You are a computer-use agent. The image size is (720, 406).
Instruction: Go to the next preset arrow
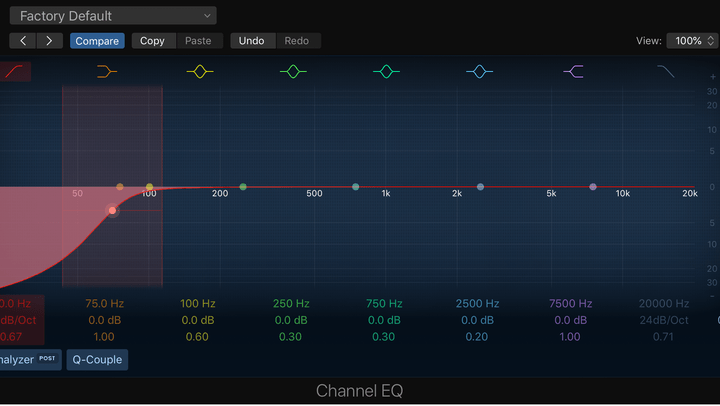(49, 41)
